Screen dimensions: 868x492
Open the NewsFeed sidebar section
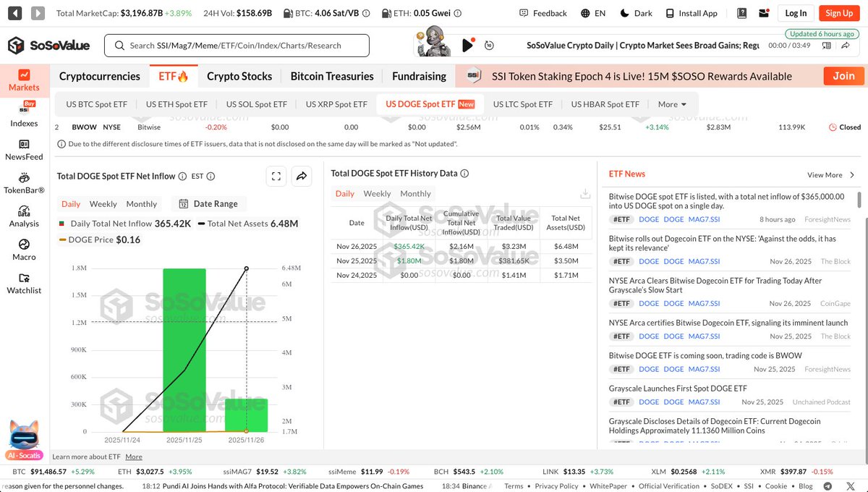point(24,150)
